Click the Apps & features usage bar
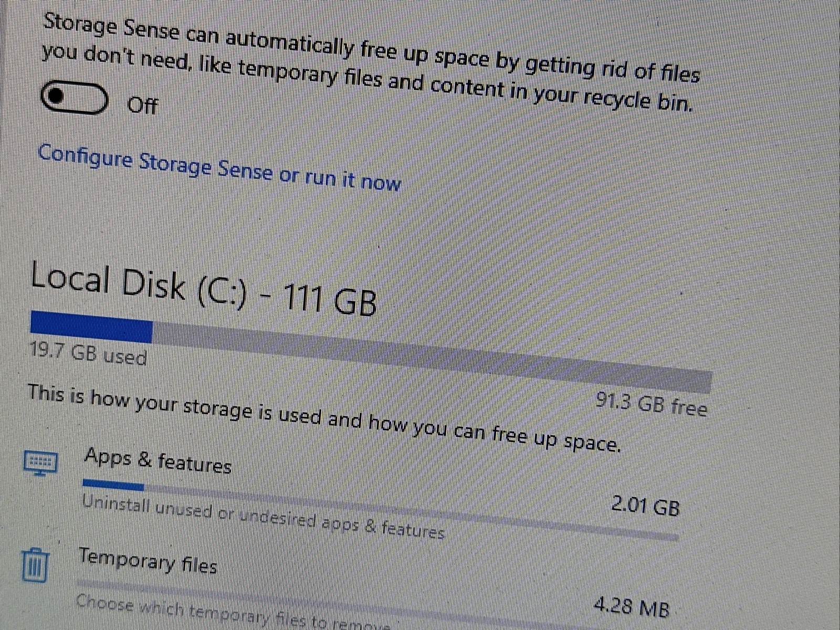 click(380, 510)
